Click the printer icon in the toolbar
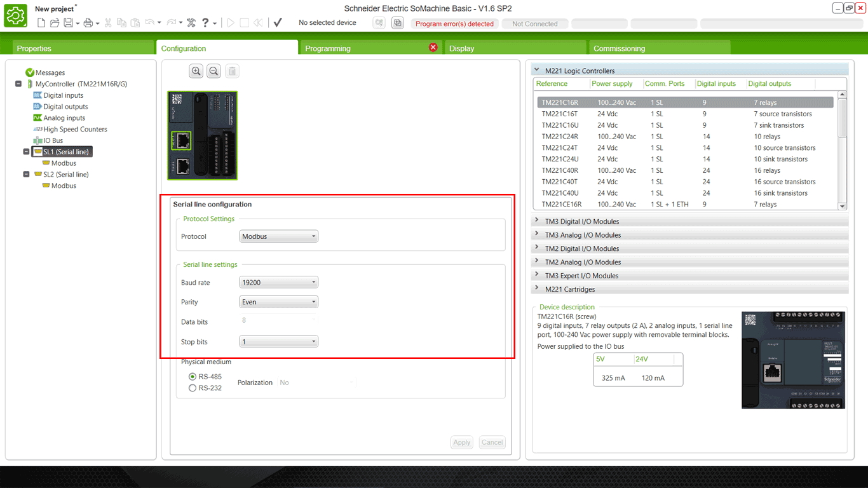868x488 pixels. pyautogui.click(x=88, y=23)
